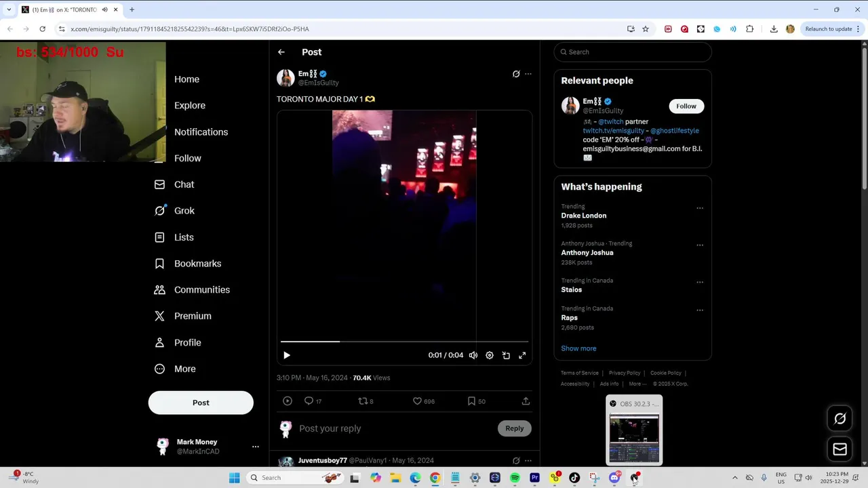Click the video playback icon under post
Image resolution: width=868 pixels, height=488 pixels.
(288, 401)
